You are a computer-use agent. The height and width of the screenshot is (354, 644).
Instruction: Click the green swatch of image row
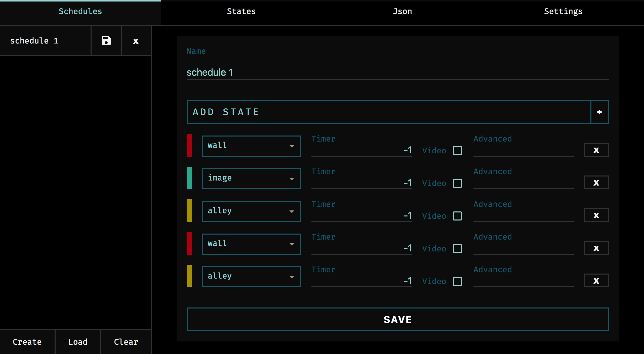point(189,178)
